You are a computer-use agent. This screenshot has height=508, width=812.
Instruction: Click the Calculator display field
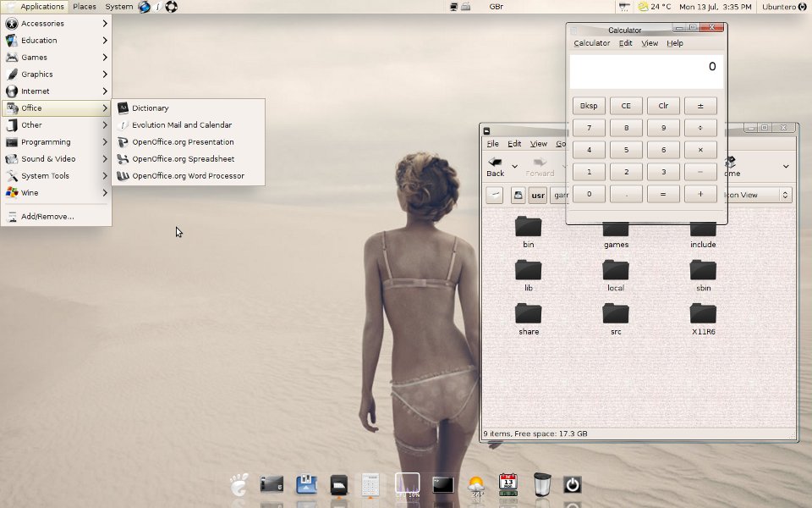pyautogui.click(x=647, y=72)
